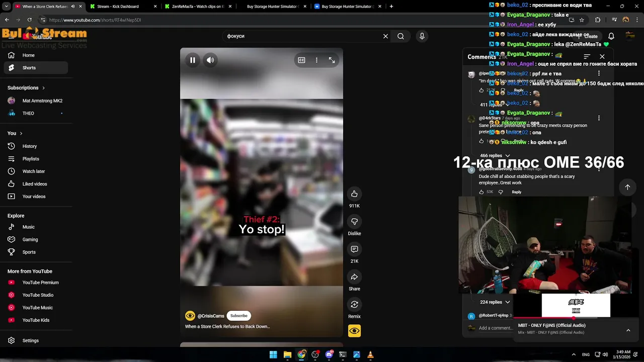Expand the Subscriptions section
The width and height of the screenshot is (644, 362).
pos(26,88)
